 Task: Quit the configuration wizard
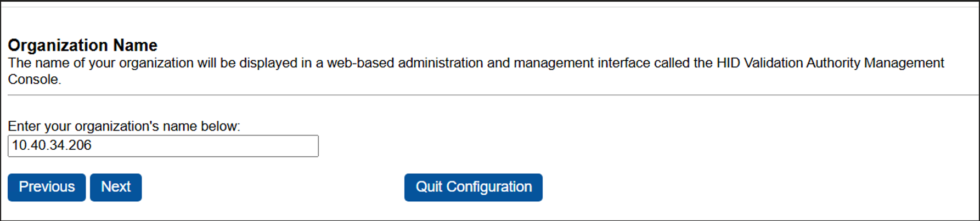(x=473, y=188)
